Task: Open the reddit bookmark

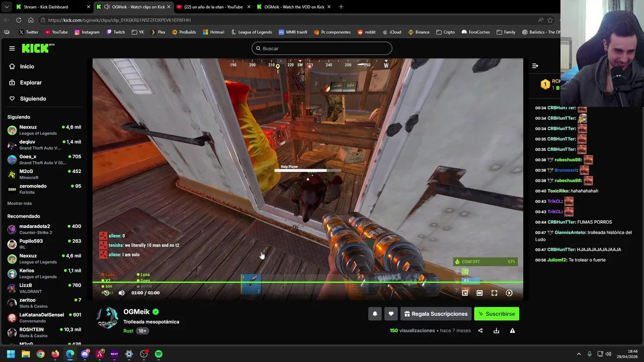Action: coord(367,32)
